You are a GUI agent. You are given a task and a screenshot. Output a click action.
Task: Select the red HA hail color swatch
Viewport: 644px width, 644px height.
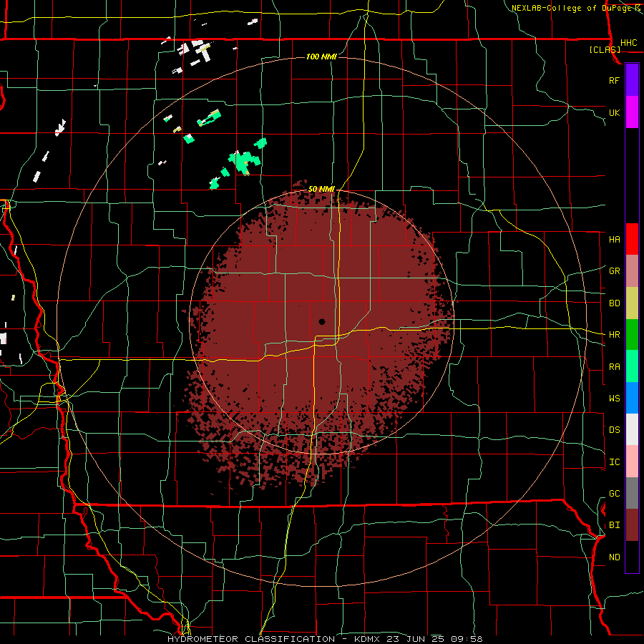click(x=632, y=239)
